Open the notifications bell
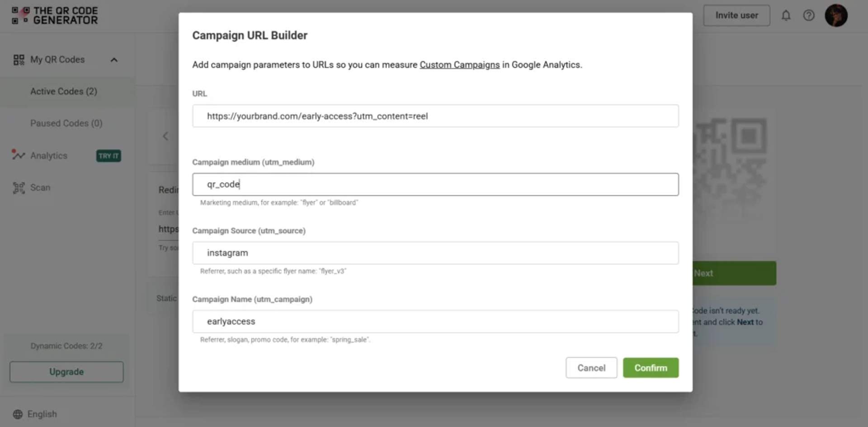868x427 pixels. pyautogui.click(x=786, y=15)
